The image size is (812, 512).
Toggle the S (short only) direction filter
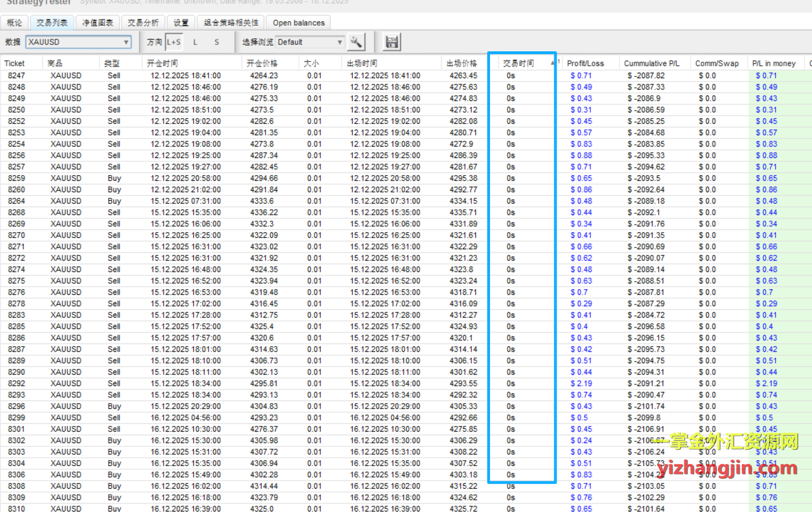point(217,42)
